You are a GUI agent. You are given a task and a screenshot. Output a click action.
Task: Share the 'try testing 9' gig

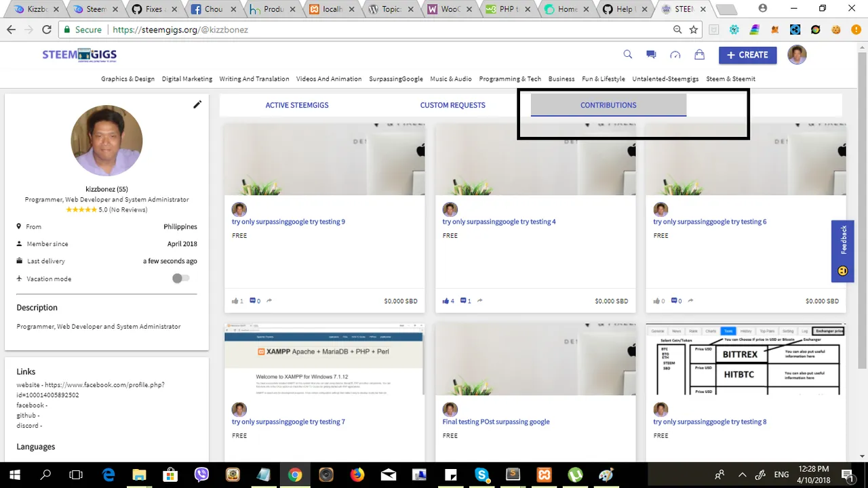[269, 301]
